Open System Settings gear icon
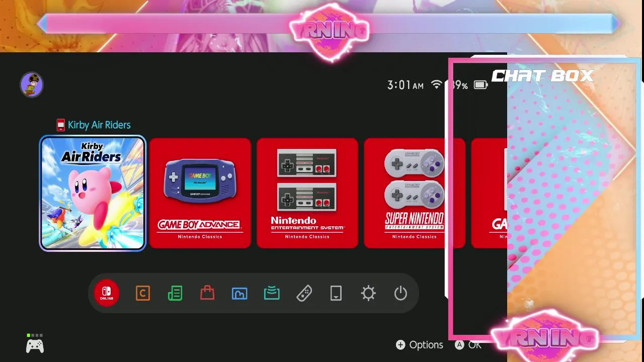Screen dimensions: 644x362 click(x=368, y=293)
